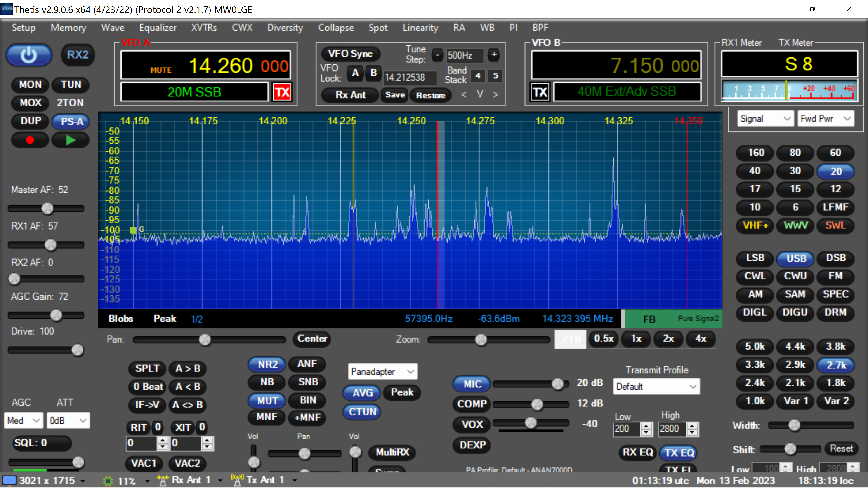Expand the Rx Ant 1 dropdown arrow
868x488 pixels.
(220, 481)
